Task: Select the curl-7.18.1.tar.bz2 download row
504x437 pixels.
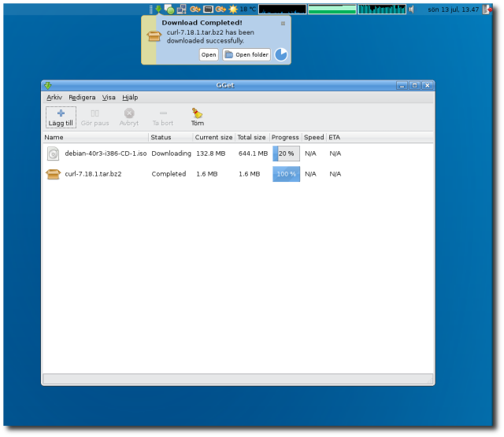Action: tap(93, 174)
